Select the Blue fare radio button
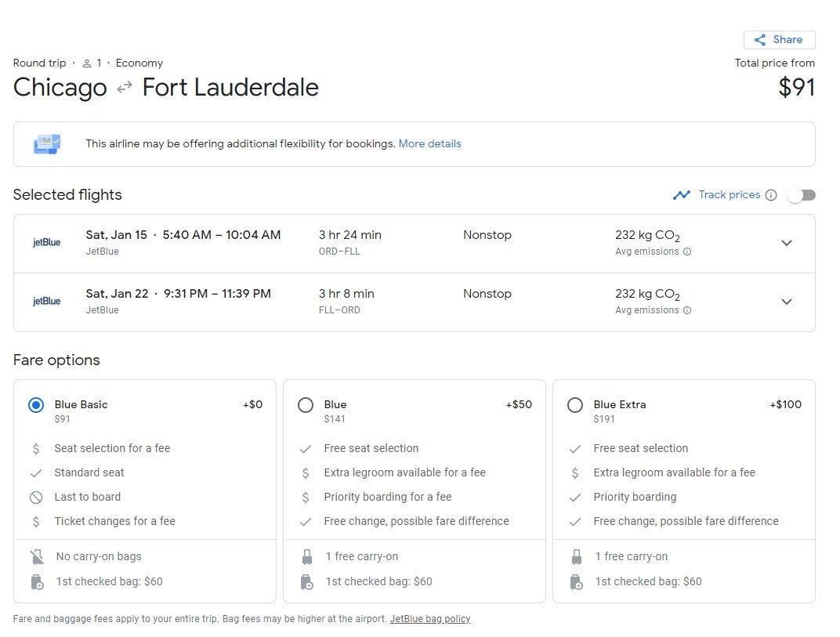Viewport: 840px width, 637px height. pos(306,405)
